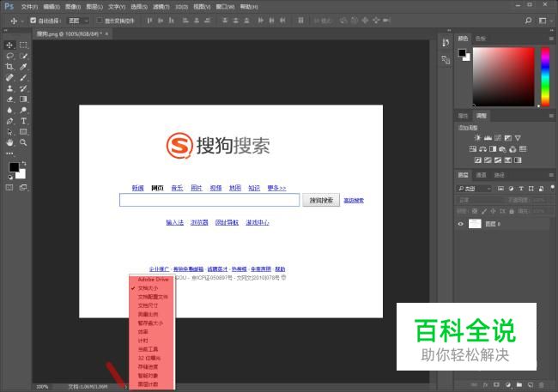
Task: Open the workspace switcher dropdown
Action: 543,21
